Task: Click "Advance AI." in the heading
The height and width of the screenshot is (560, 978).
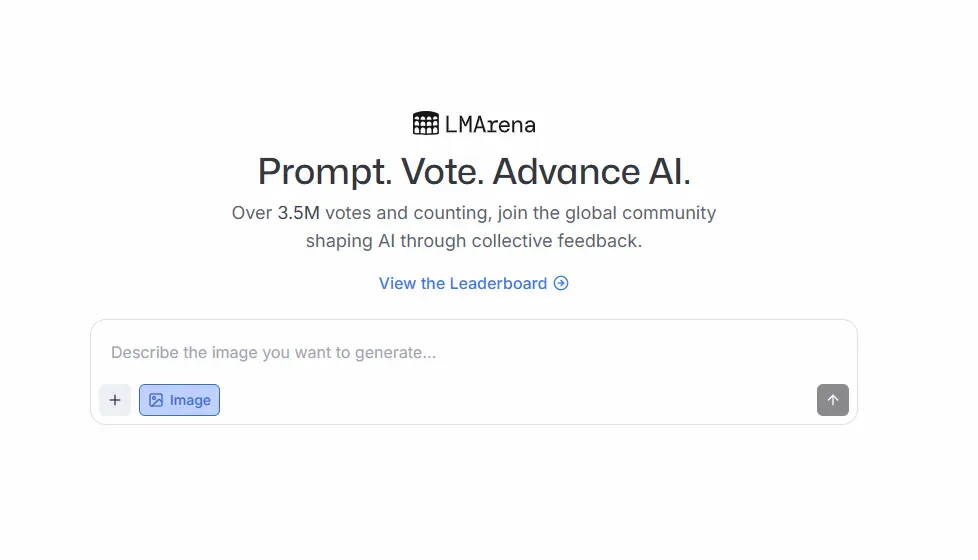Action: tap(591, 172)
